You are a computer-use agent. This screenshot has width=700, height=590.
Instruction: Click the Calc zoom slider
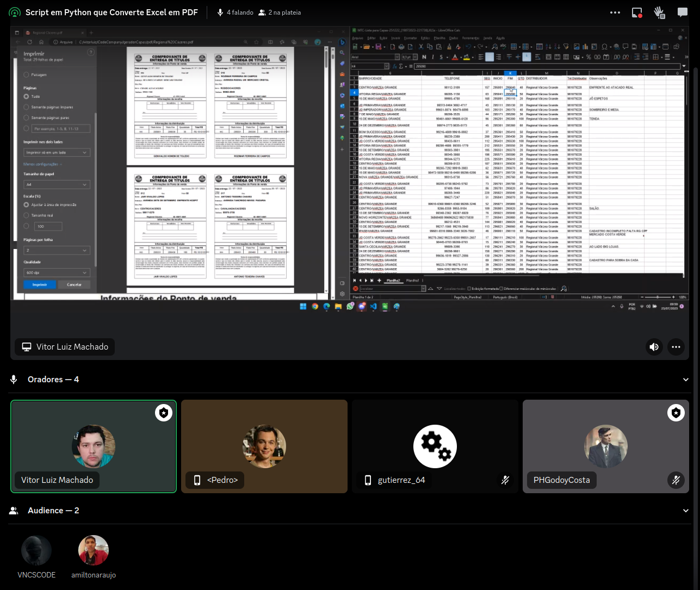tap(658, 297)
